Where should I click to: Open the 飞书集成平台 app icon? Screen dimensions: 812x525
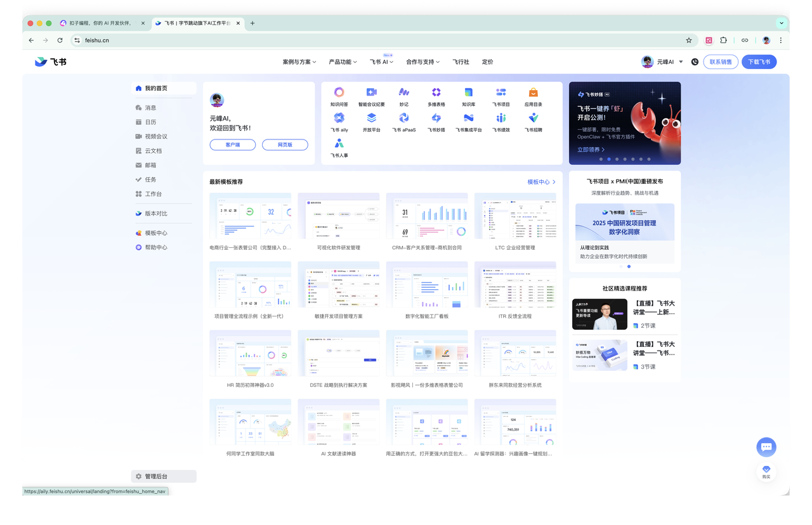pyautogui.click(x=468, y=118)
